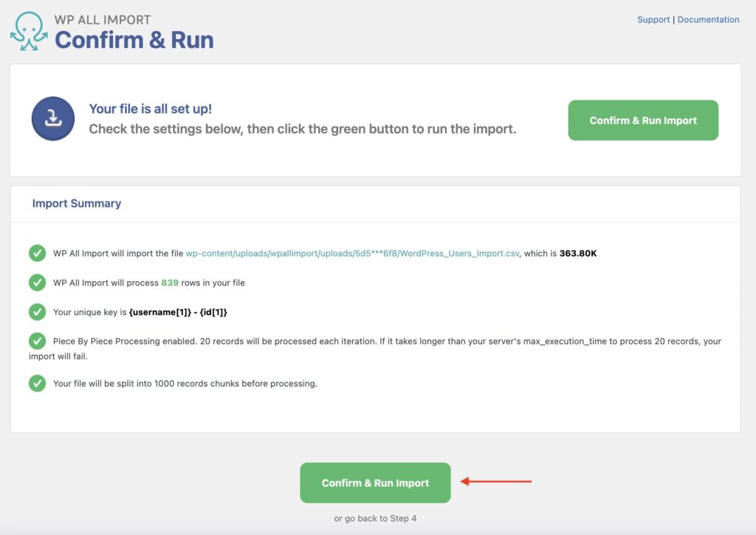This screenshot has height=535, width=756.
Task: Click the checkmark next to the 839 rows line
Action: coord(38,283)
